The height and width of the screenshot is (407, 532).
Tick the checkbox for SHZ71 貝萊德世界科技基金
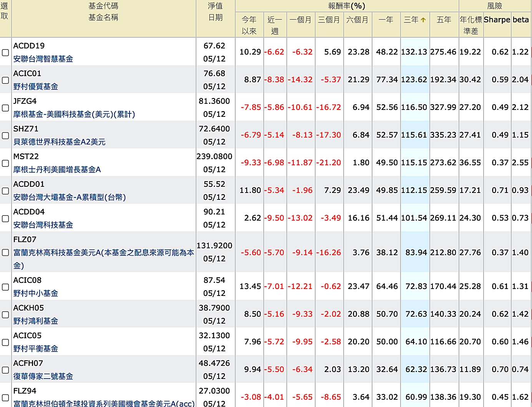(5, 135)
